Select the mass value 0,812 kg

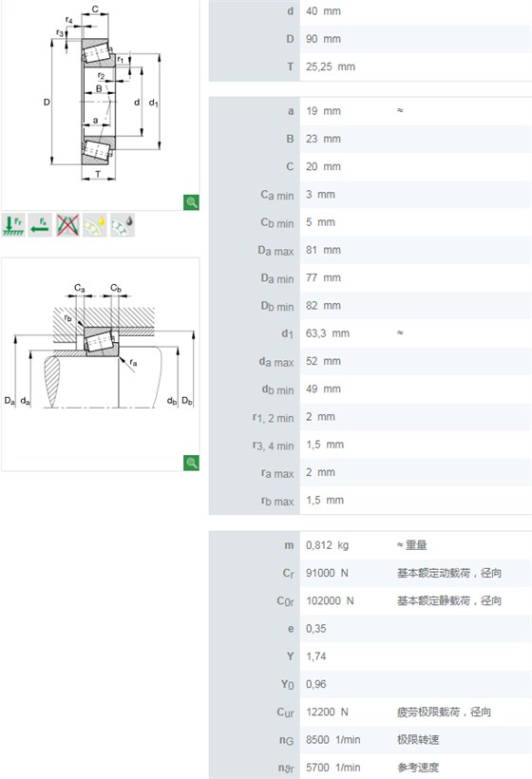(328, 545)
